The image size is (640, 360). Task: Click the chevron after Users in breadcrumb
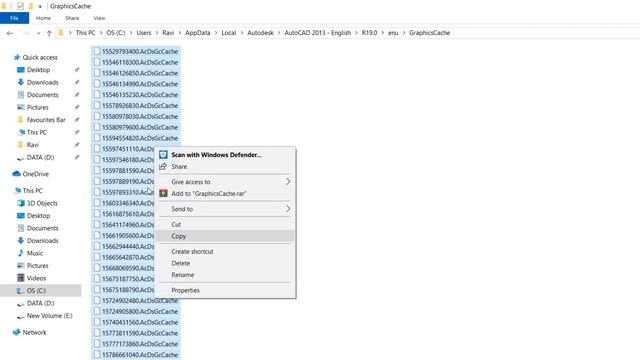tap(157, 33)
